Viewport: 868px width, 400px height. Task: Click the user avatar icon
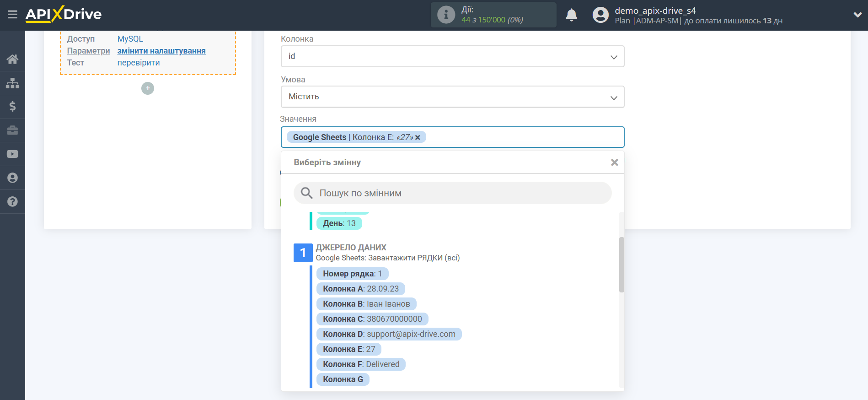pos(600,15)
